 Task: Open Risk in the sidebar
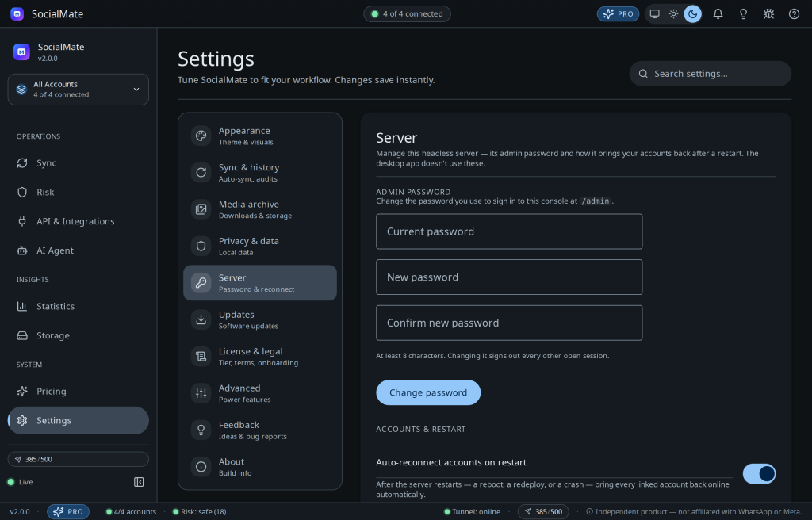[x=79, y=192]
